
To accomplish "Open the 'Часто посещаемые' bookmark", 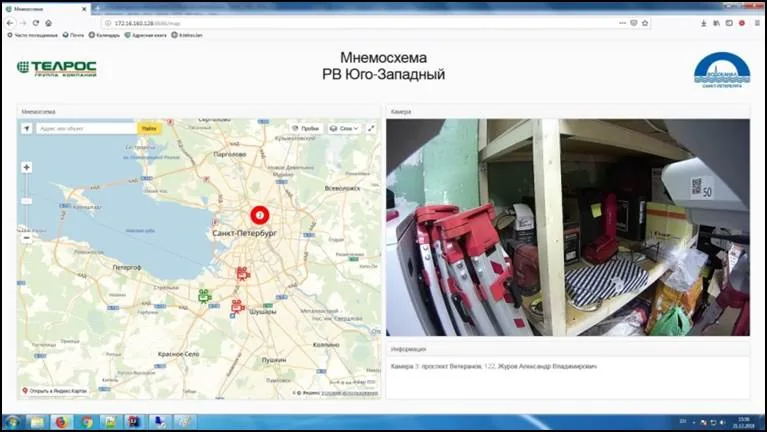I will click(x=32, y=35).
